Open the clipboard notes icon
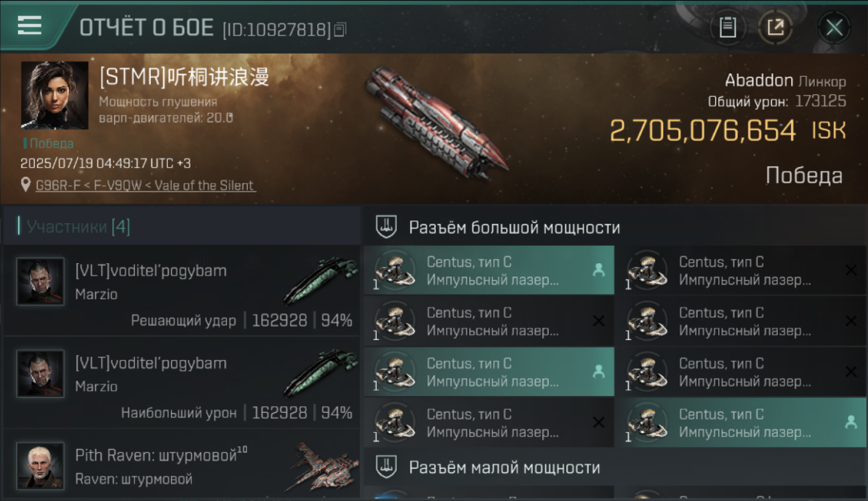 pyautogui.click(x=727, y=27)
